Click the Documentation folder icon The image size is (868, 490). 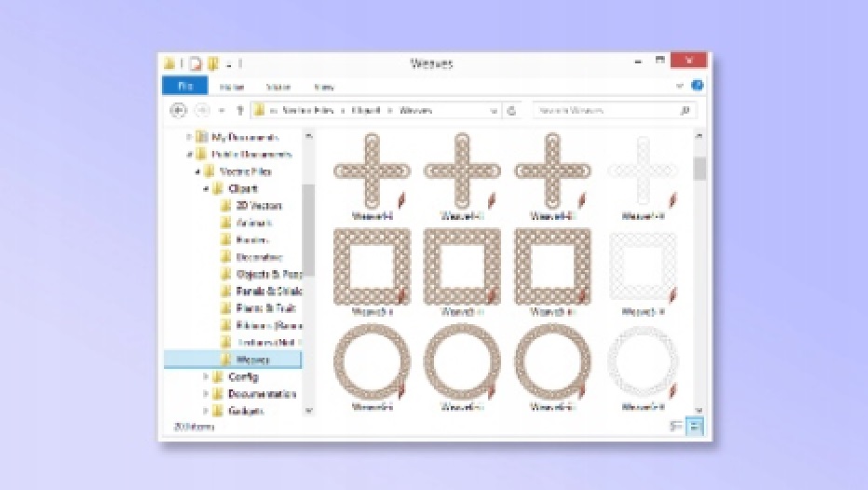point(218,394)
